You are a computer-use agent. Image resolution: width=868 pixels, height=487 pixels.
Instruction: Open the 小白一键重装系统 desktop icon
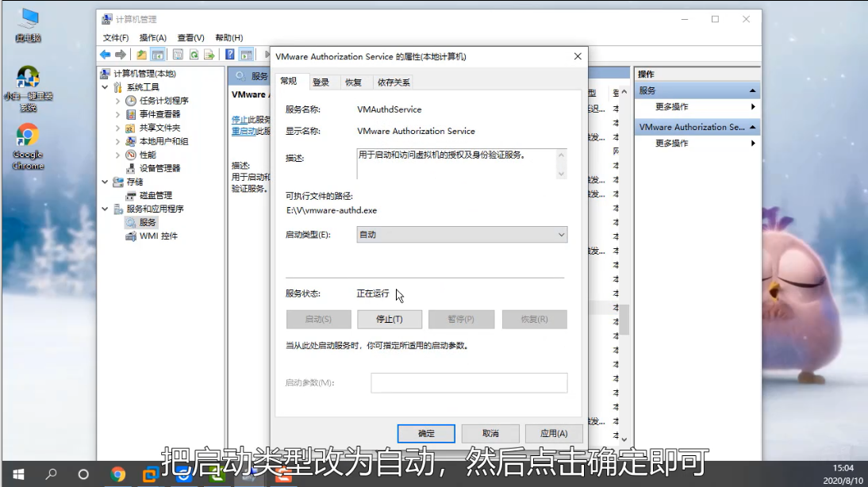28,89
